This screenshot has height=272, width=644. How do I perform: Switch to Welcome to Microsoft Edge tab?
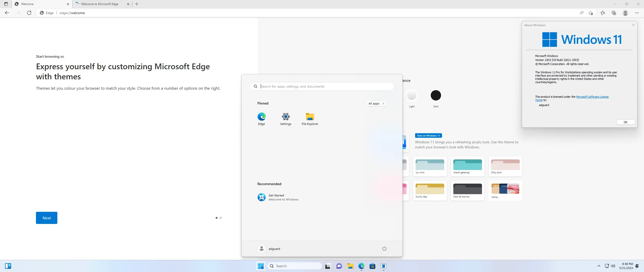click(x=100, y=4)
